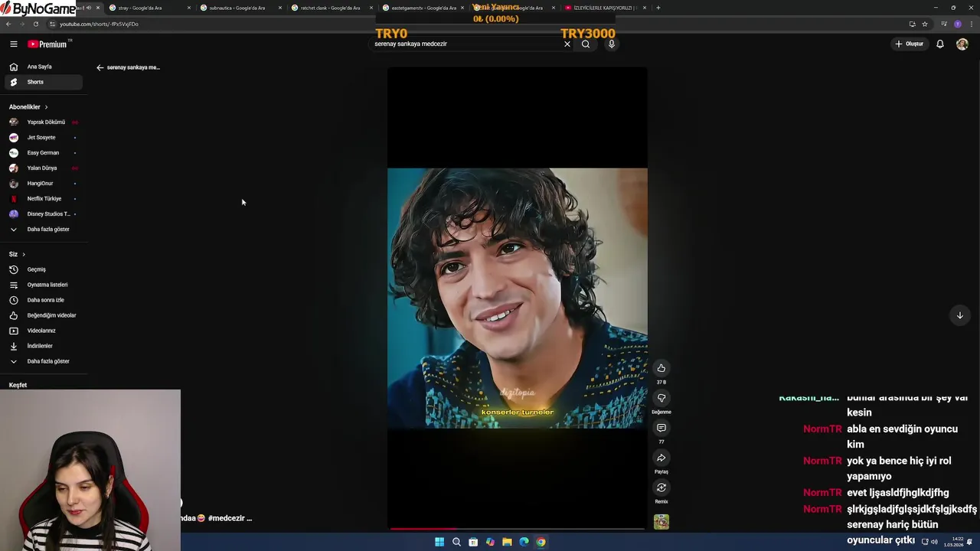Expand the Siz section
The image size is (980, 551).
tap(17, 254)
